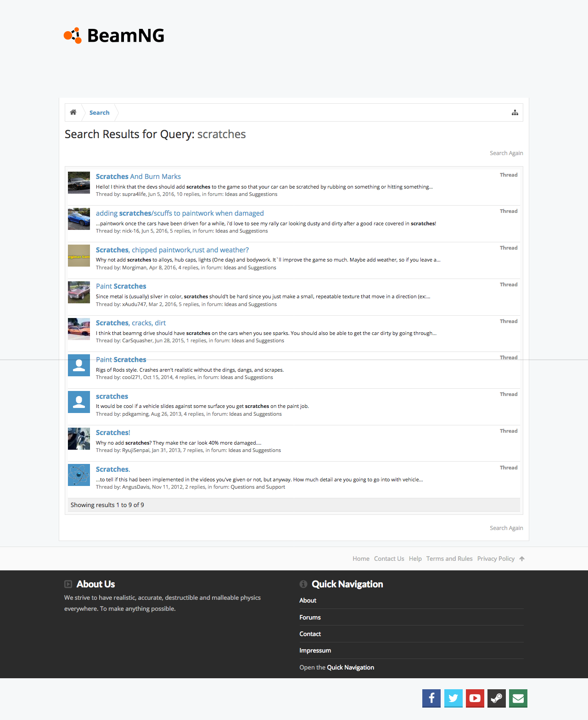
Task: Open Paint Scratches thread by xAudu747
Action: pos(121,286)
